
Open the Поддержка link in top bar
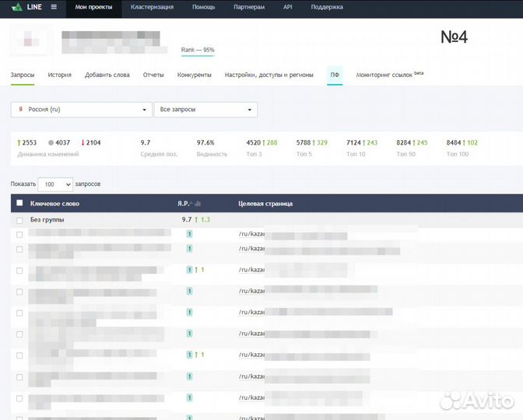[326, 7]
